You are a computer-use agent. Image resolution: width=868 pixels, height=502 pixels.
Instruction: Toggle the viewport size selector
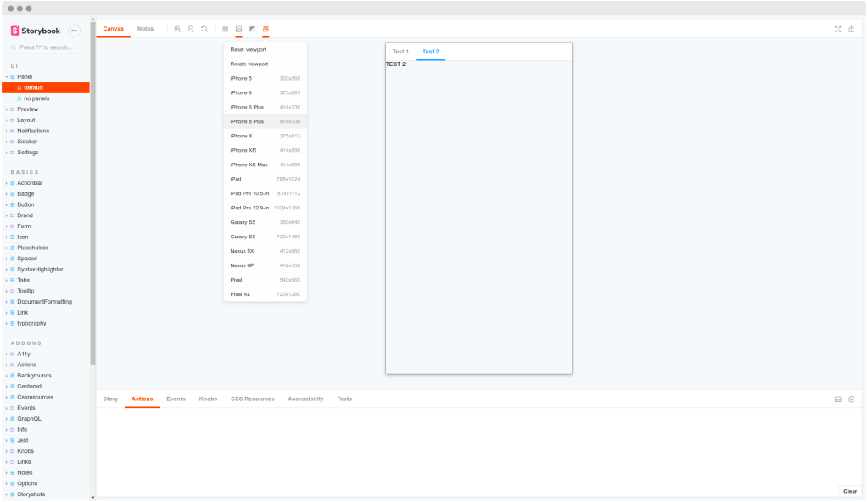(266, 29)
